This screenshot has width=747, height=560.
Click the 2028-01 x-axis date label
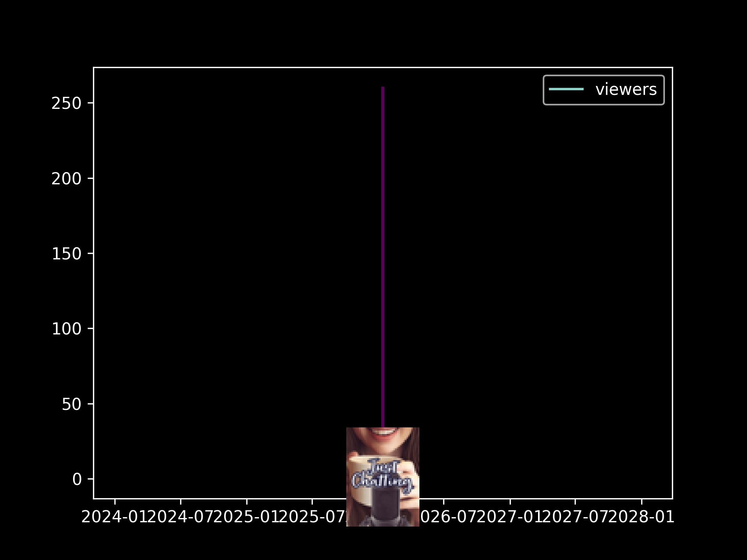tap(641, 517)
